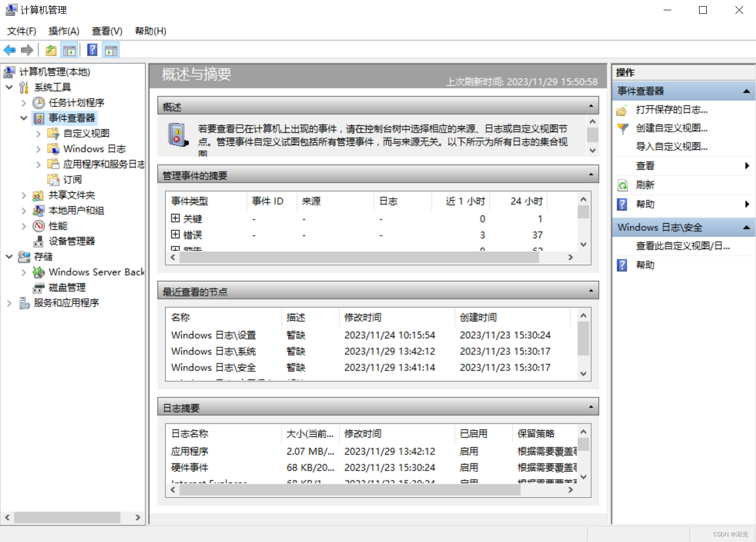Click right arrow of left tree horizontal scrollbar

point(138,517)
